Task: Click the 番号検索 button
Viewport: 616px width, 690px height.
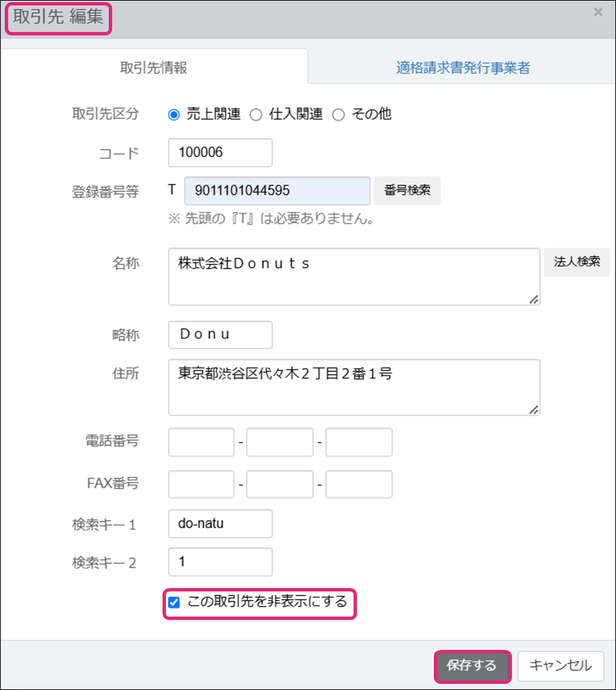Action: pos(407,191)
